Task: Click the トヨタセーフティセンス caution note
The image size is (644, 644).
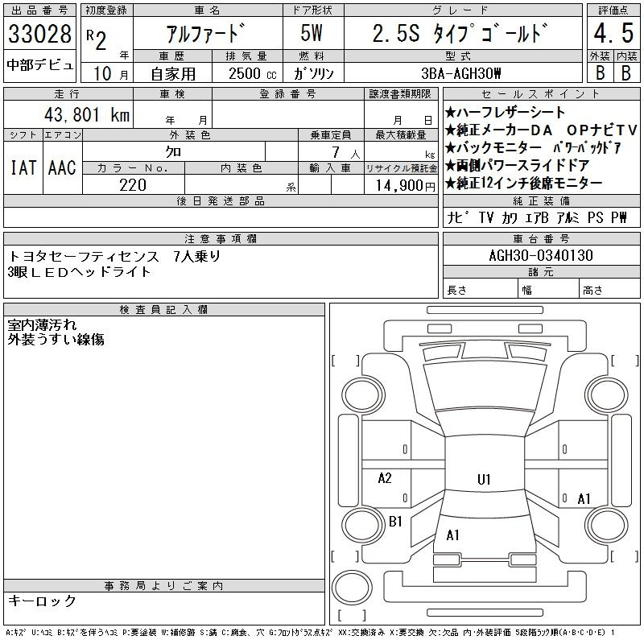Action: point(84,256)
